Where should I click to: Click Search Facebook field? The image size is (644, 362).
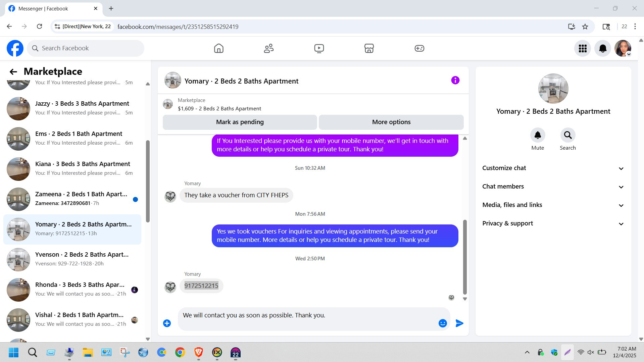point(86,48)
